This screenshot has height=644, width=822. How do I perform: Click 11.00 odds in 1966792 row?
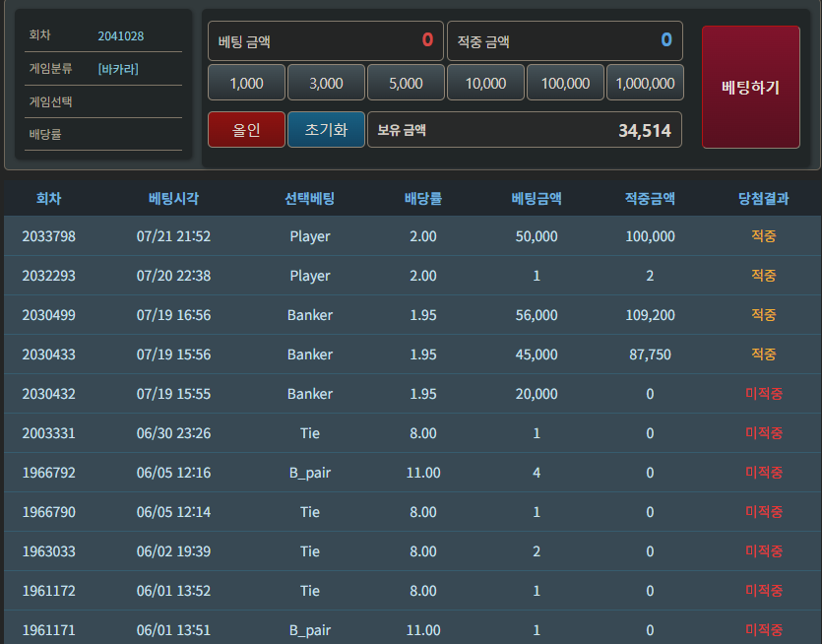tap(423, 473)
